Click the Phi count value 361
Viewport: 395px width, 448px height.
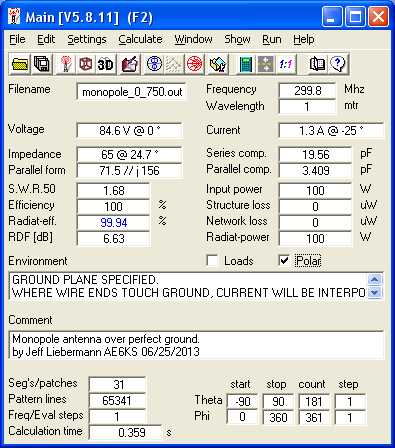click(314, 417)
